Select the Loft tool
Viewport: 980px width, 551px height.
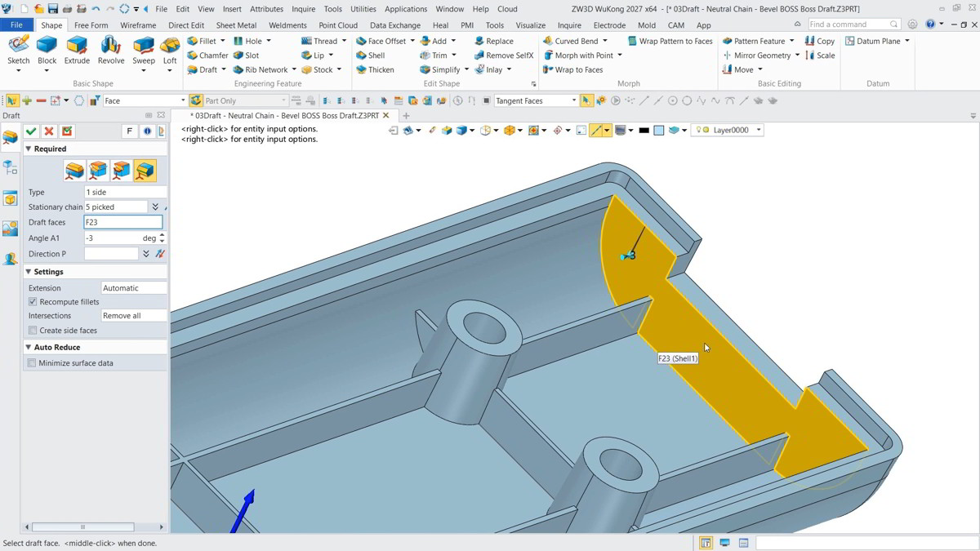click(170, 50)
